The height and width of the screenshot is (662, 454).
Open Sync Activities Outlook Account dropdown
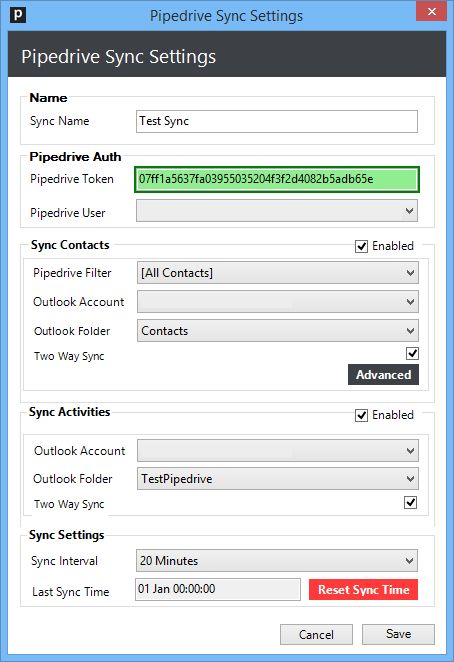coord(277,450)
